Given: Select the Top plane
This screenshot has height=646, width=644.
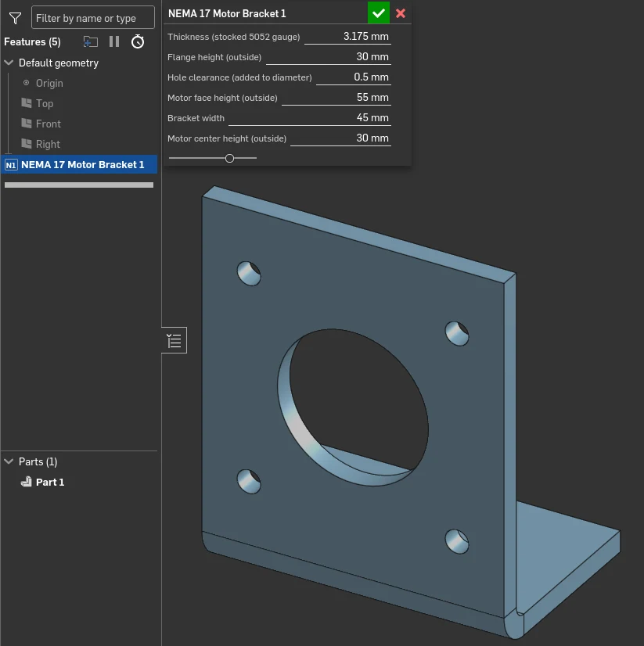Looking at the screenshot, I should 45,103.
